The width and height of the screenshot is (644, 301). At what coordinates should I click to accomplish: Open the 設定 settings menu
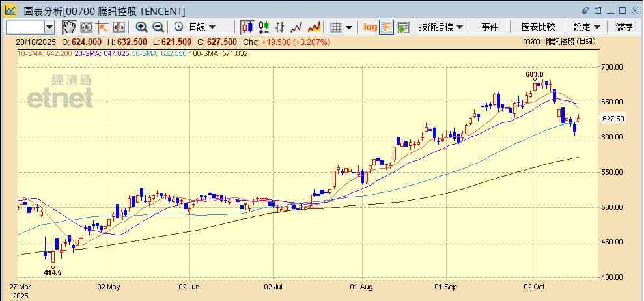point(587,27)
